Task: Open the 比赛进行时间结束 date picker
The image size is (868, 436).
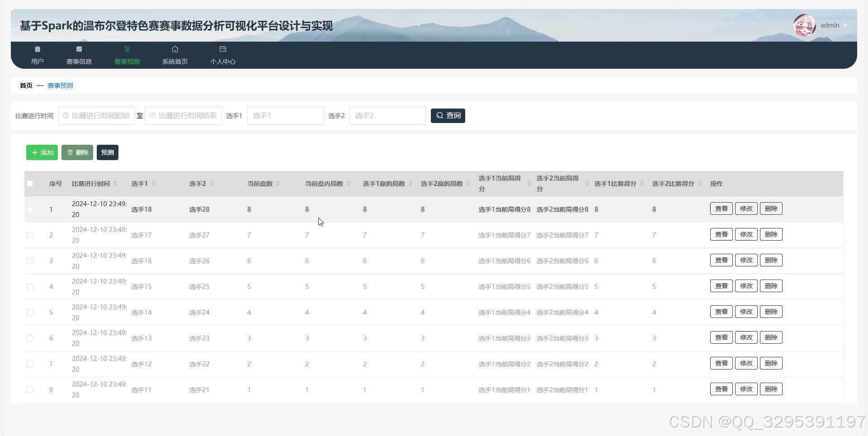Action: click(183, 116)
